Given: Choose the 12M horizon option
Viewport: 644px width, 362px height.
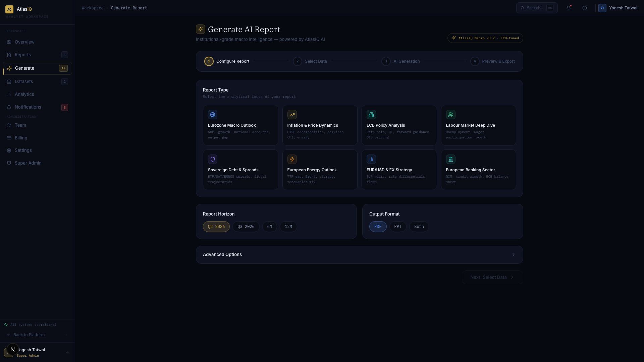Looking at the screenshot, I should coord(288,227).
